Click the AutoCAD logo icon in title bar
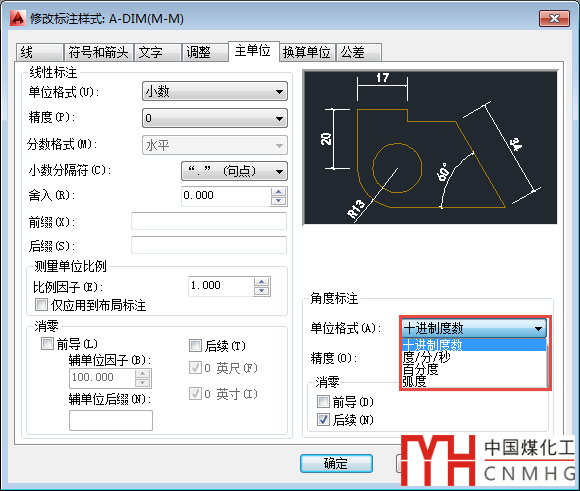580x491 pixels. (17, 18)
